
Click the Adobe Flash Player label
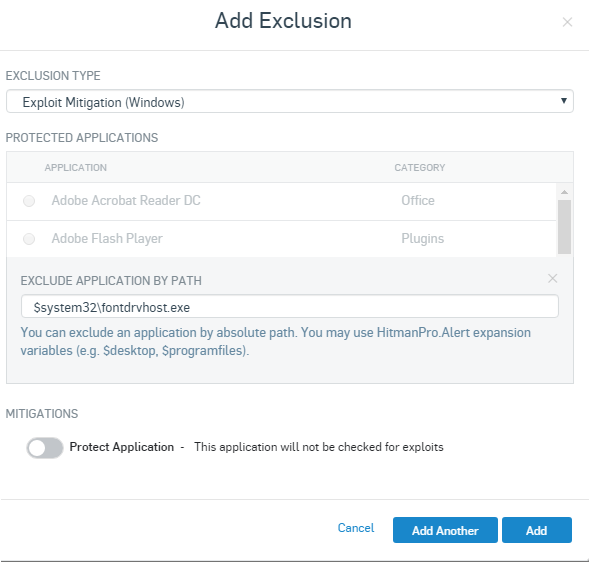point(107,238)
